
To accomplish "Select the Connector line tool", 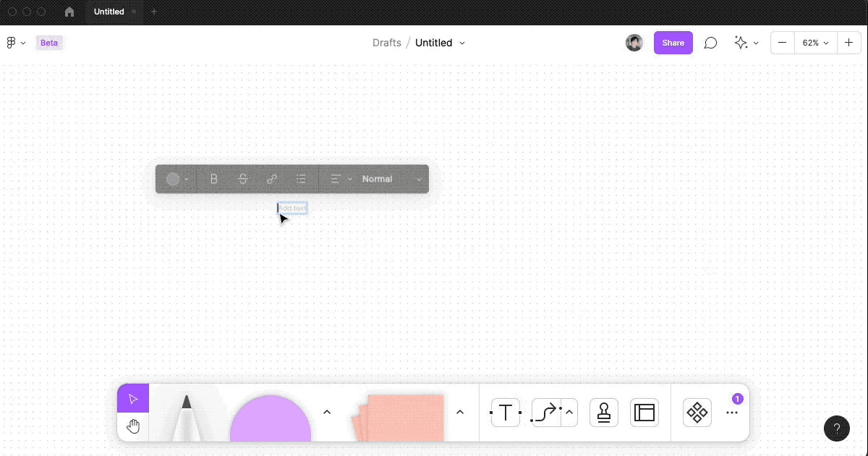I will coord(546,413).
